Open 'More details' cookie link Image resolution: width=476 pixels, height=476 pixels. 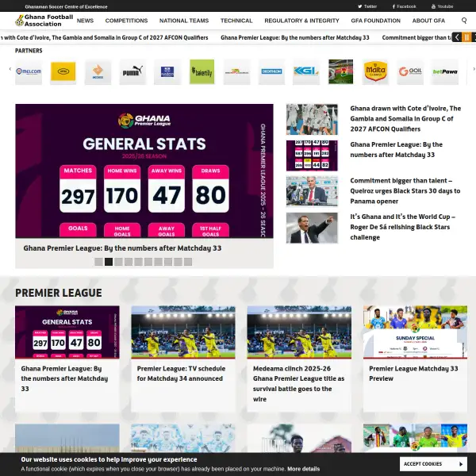tap(304, 469)
